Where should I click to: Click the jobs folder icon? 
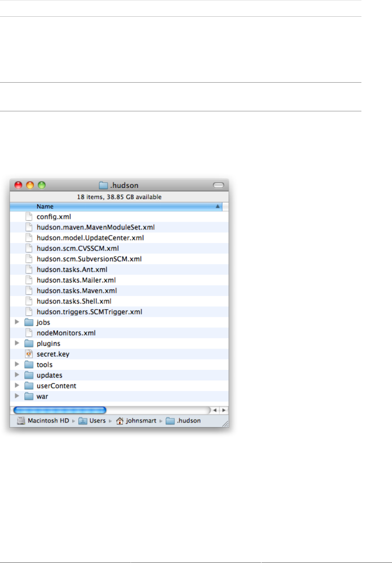point(29,323)
